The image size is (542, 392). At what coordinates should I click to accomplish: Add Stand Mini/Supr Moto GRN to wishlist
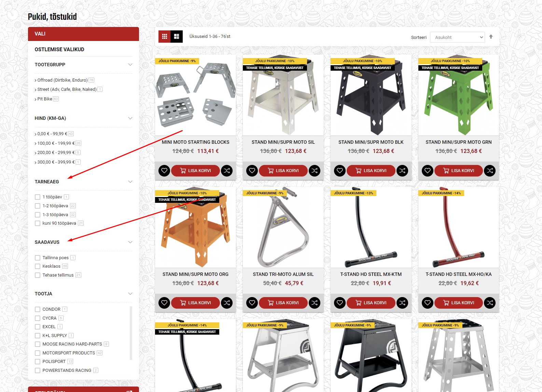click(x=428, y=170)
